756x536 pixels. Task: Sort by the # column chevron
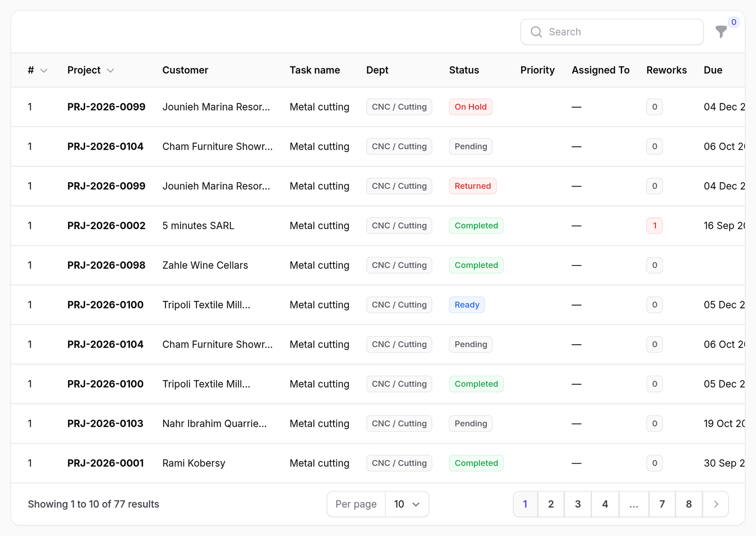[44, 70]
